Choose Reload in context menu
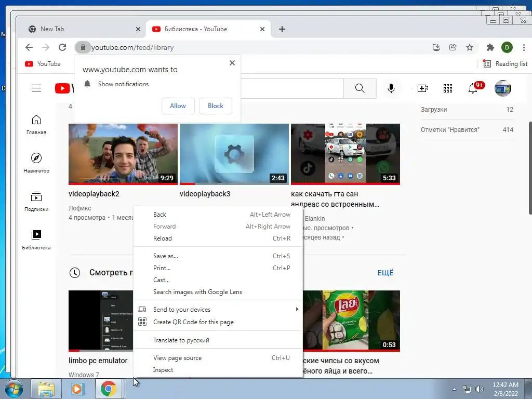532x399 pixels. tap(218, 238)
